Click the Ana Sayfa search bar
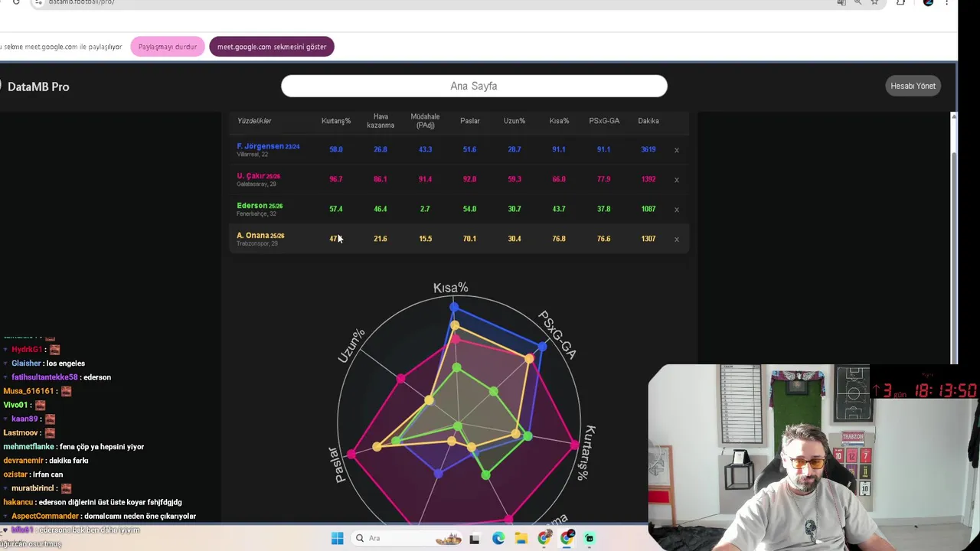The width and height of the screenshot is (980, 551). 474,86
